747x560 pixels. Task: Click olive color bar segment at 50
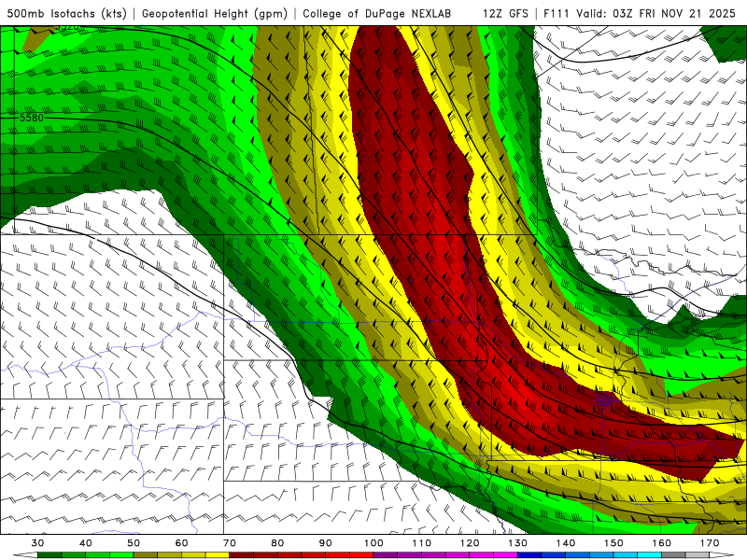pos(146,555)
